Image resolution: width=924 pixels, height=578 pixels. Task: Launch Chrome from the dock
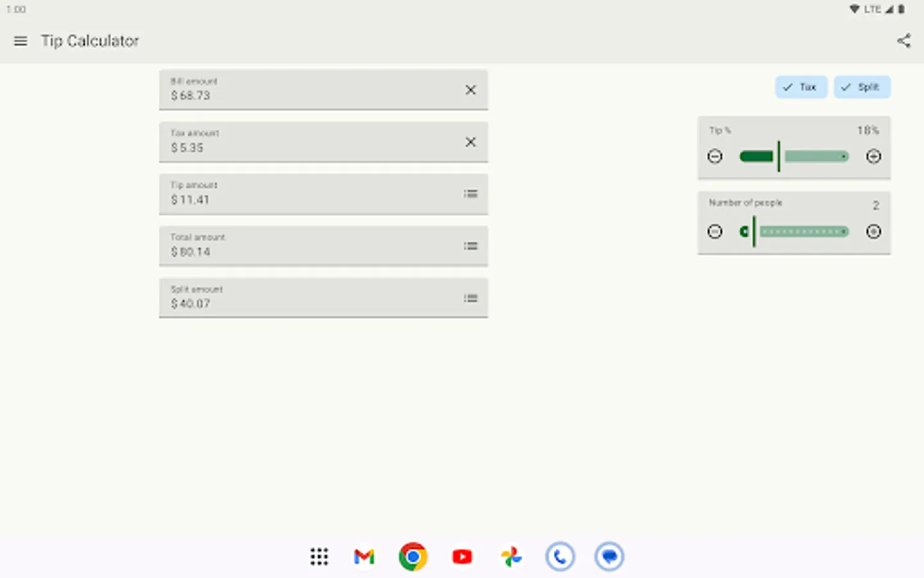[x=413, y=556]
